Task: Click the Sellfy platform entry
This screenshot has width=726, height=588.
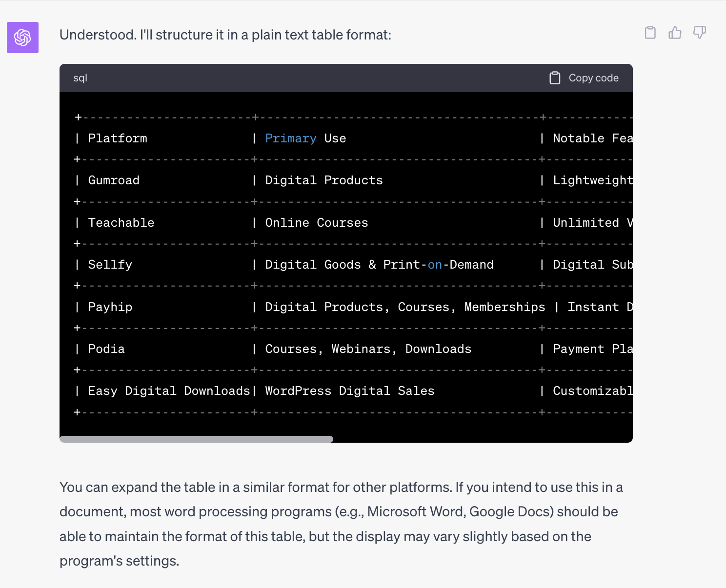Action: [x=110, y=265]
